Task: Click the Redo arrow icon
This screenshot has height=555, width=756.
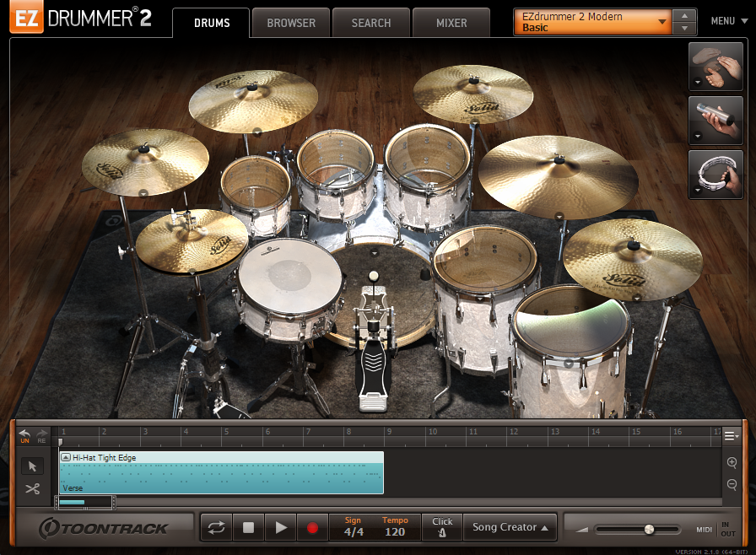Action: coord(42,435)
